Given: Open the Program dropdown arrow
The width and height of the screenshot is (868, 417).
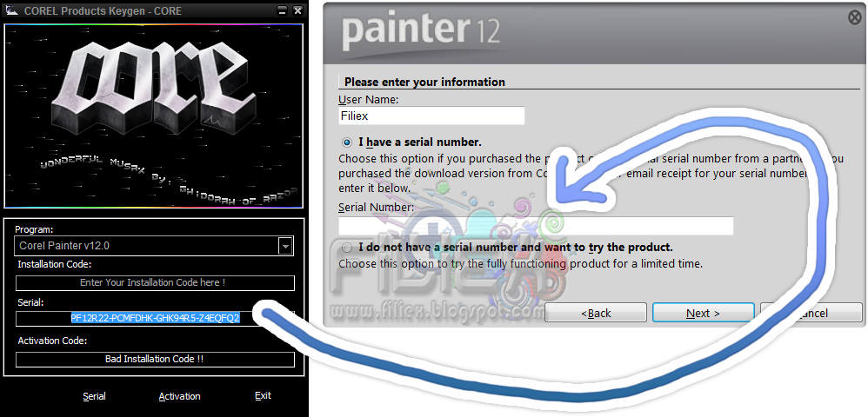Looking at the screenshot, I should [x=285, y=246].
